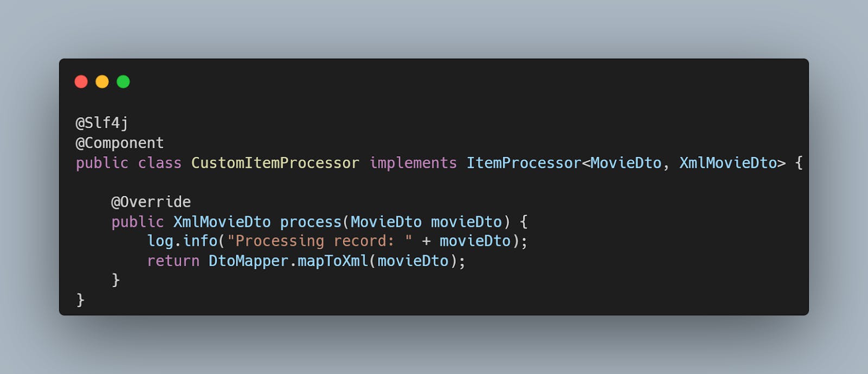Click the return keyword

click(173, 261)
